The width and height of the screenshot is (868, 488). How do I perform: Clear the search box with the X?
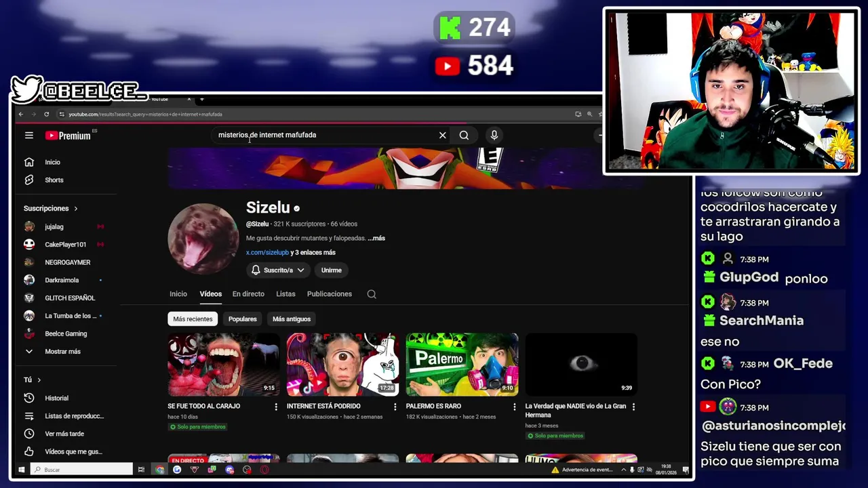[x=443, y=136]
